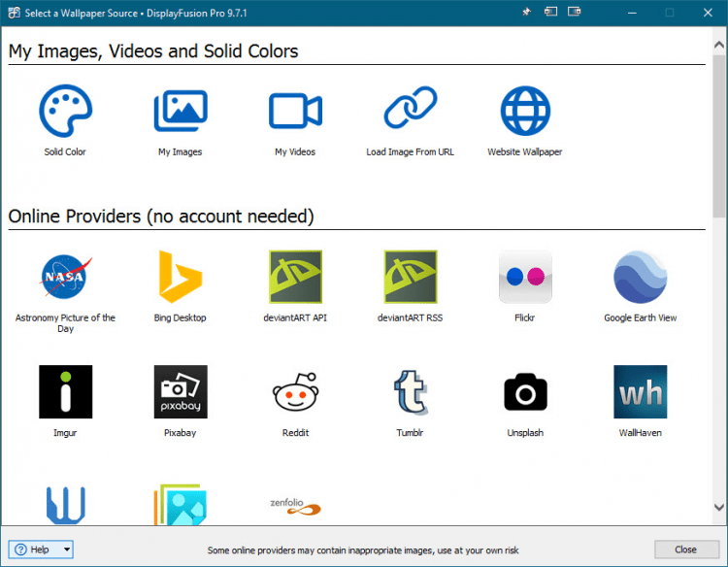Image resolution: width=728 pixels, height=567 pixels.
Task: Click the window's minimize button
Action: tap(632, 13)
